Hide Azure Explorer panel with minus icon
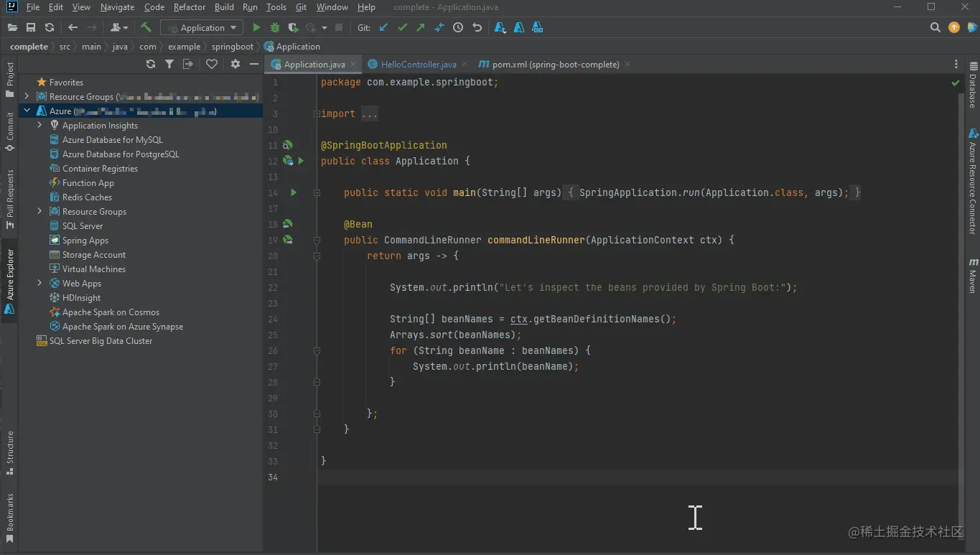The height and width of the screenshot is (555, 980). 253,64
